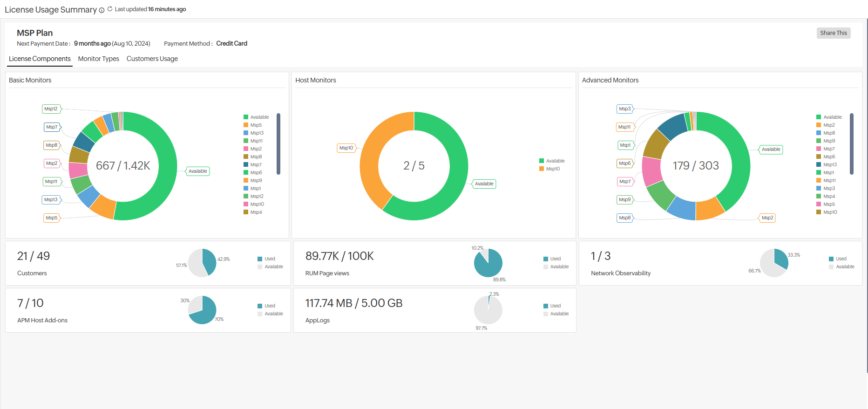Viewport: 868px width, 409px height.
Task: Click the info icon beside License Usage Summary
Action: 102,10
